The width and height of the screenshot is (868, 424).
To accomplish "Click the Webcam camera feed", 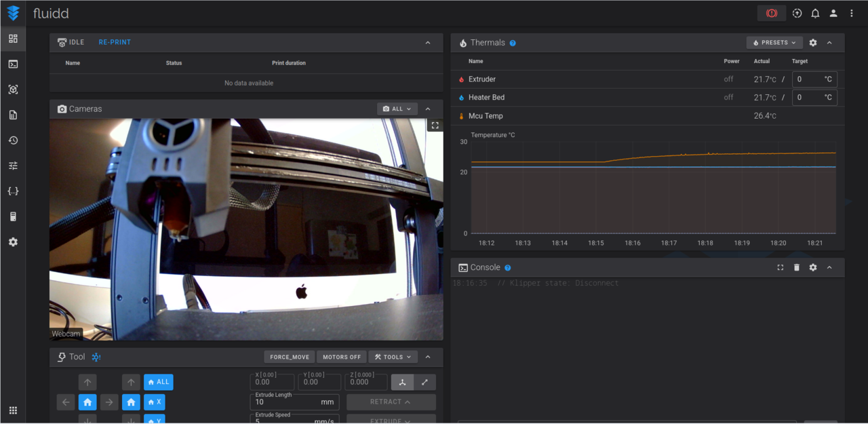I will (x=246, y=229).
